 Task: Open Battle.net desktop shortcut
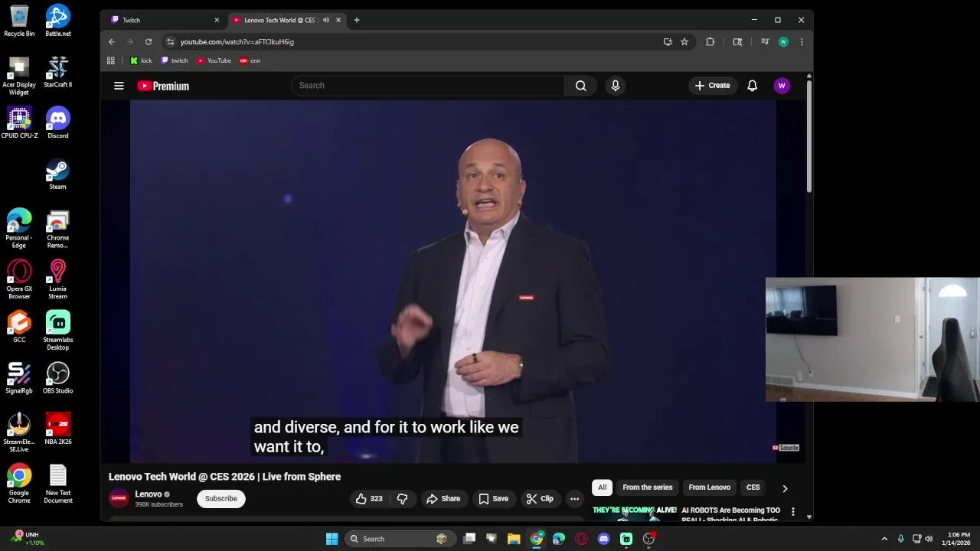coord(57,21)
